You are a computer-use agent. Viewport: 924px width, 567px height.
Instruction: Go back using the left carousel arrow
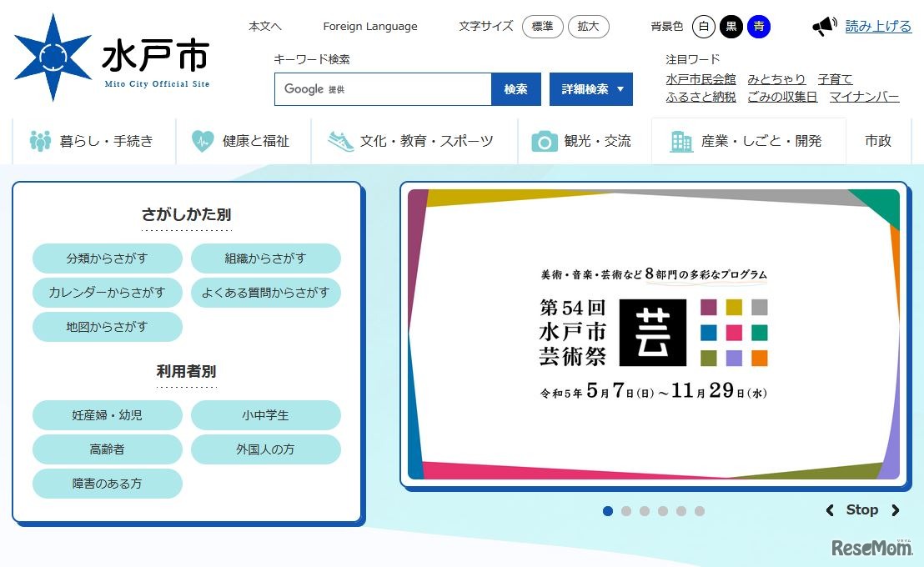click(x=831, y=509)
